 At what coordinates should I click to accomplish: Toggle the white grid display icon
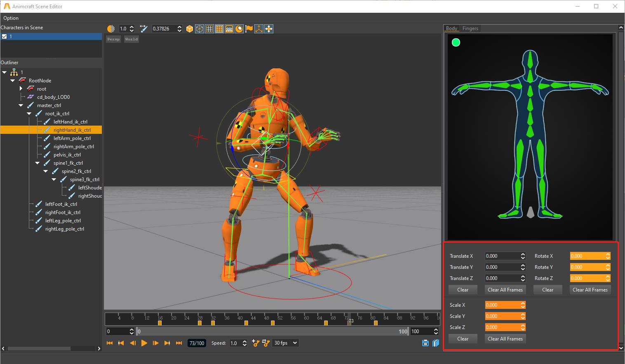209,29
